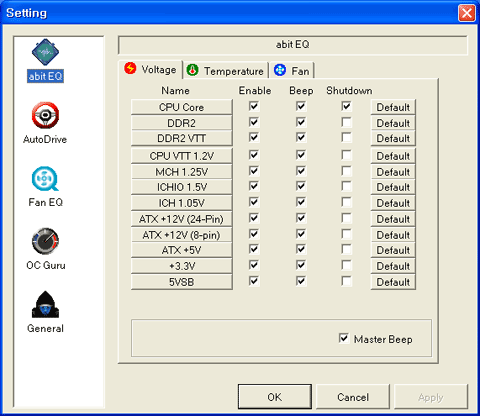
Task: Switch to the Fan tab
Action: 292,70
